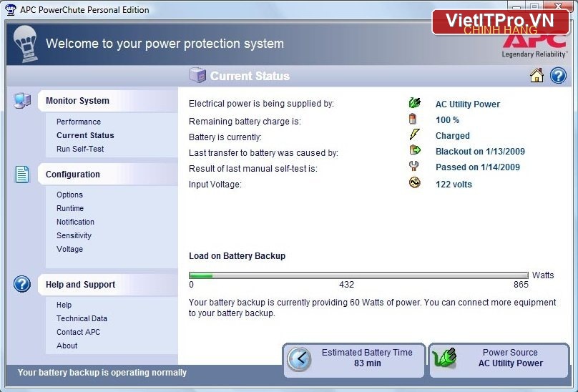Click the Load on Battery Backup bar
Screen dimensions: 578x392
358,275
